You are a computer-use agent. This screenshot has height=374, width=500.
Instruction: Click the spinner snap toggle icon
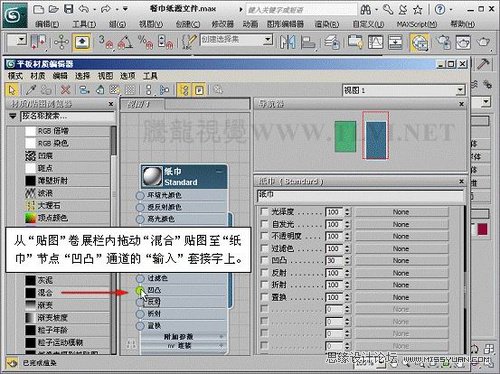pyautogui.click(x=166, y=42)
